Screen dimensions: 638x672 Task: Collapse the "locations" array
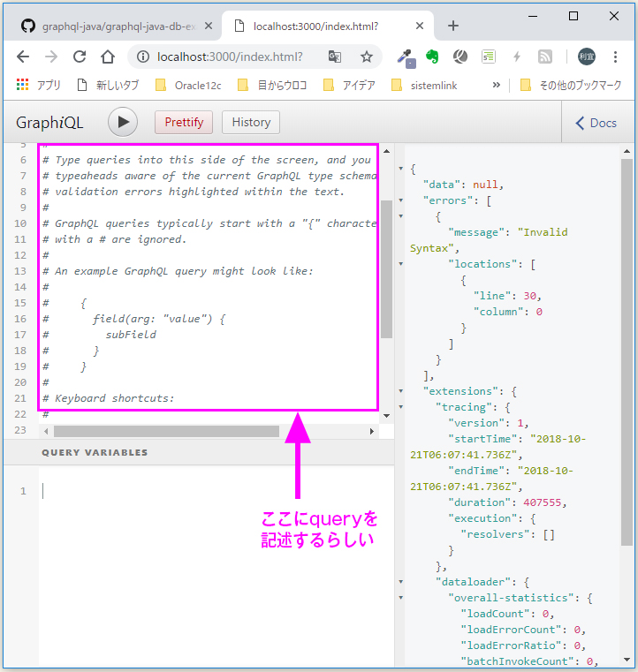coord(401,263)
